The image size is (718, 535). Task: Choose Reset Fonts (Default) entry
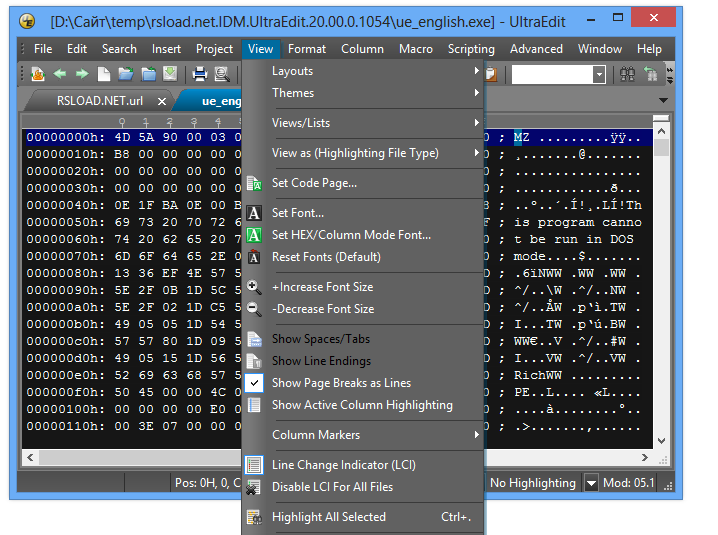click(326, 257)
